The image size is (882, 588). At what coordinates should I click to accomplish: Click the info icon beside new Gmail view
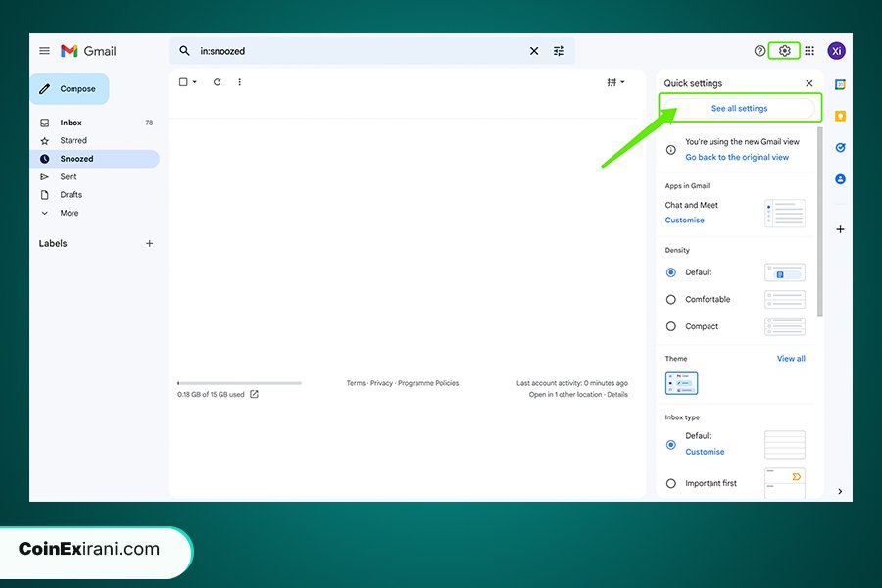pos(670,150)
